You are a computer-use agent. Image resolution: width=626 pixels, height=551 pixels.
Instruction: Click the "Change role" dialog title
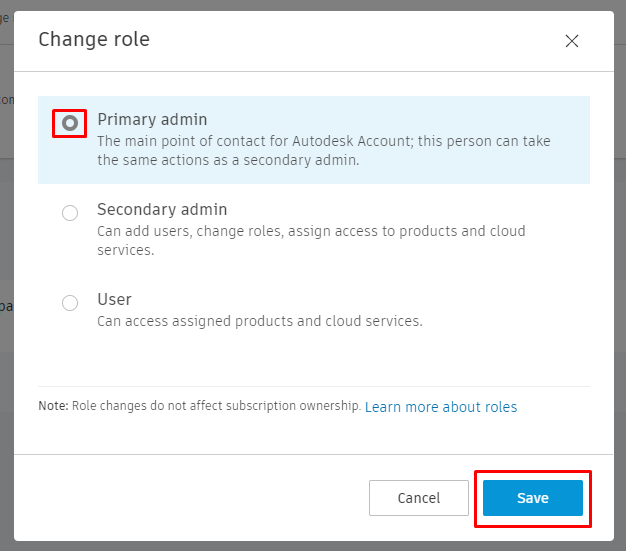[94, 40]
